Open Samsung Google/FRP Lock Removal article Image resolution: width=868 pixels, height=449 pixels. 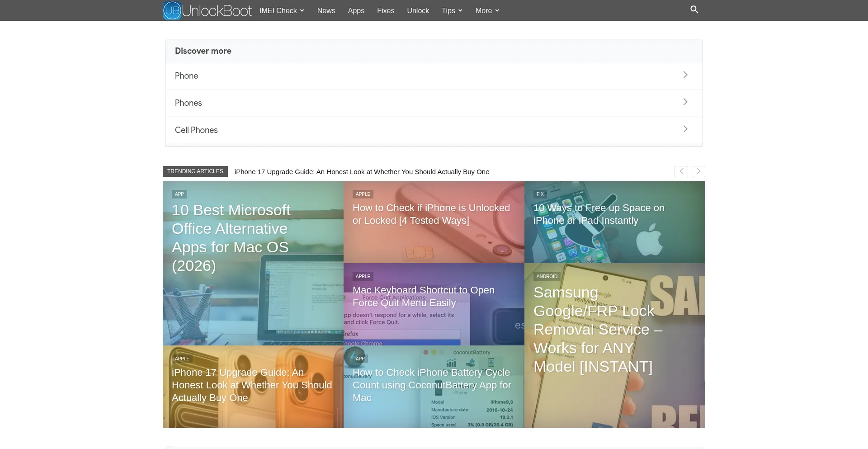(598, 330)
